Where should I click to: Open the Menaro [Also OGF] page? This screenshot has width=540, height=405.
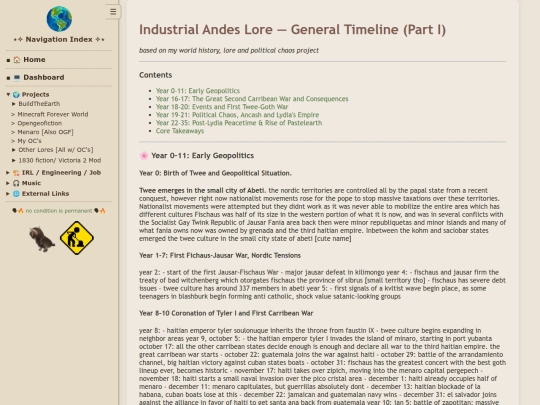pos(45,132)
